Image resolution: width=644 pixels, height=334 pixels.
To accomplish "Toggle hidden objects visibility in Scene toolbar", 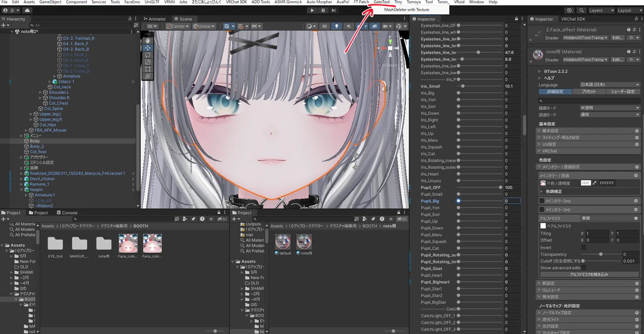I will 375,26.
